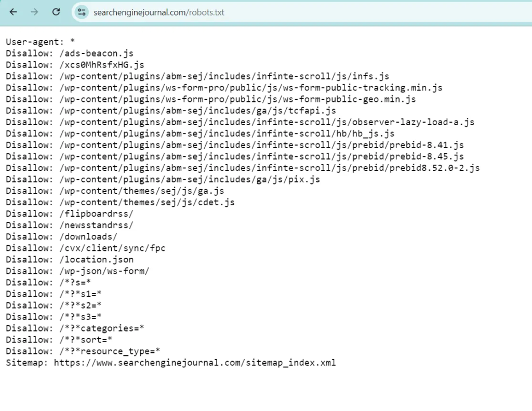Viewport: 532px width, 411px height.
Task: Click the 'Disallow: /*?s=*' line
Action: point(48,283)
